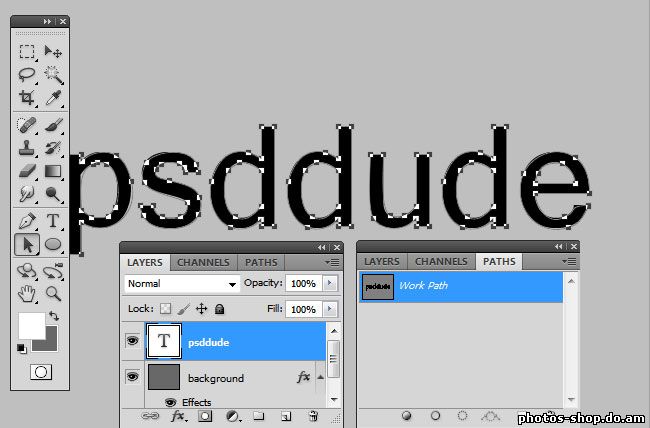650x428 pixels.
Task: Open the Opacity slider arrow
Action: [330, 283]
